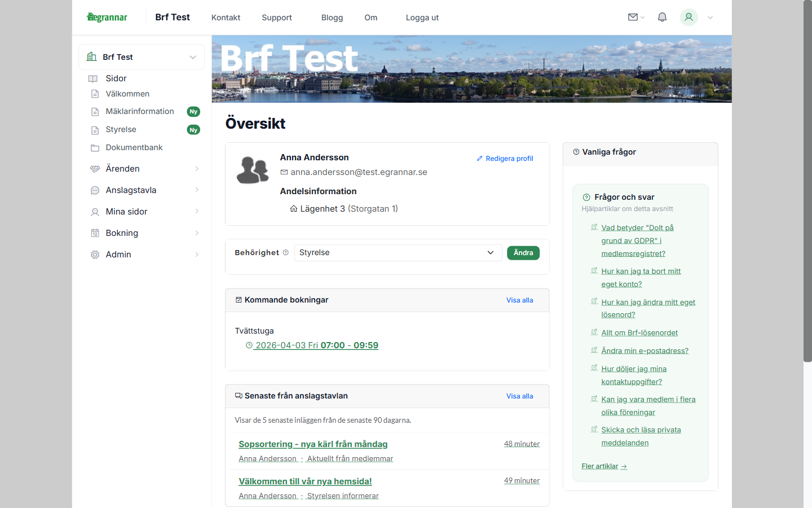Image resolution: width=812 pixels, height=508 pixels.
Task: Click the Ny badge on Styrelse
Action: (x=193, y=130)
